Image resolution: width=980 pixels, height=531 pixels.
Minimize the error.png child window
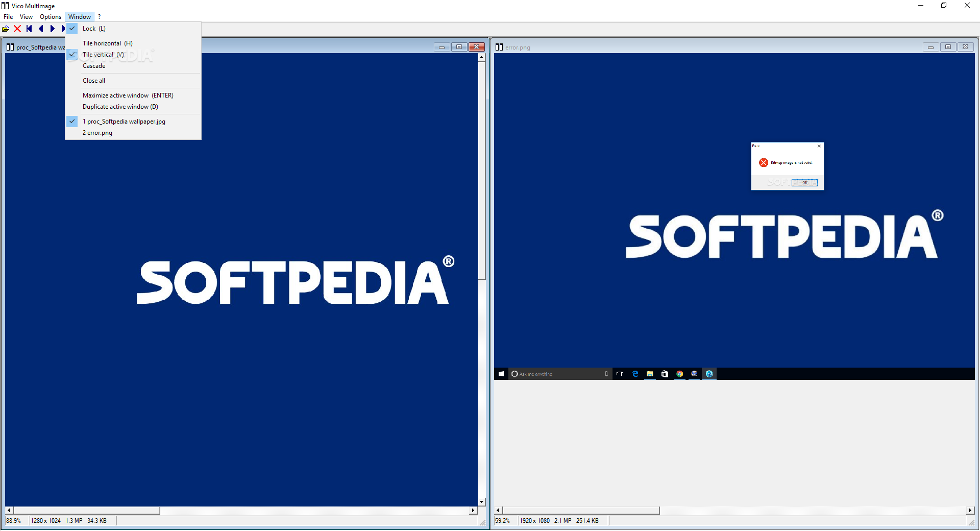pyautogui.click(x=930, y=47)
